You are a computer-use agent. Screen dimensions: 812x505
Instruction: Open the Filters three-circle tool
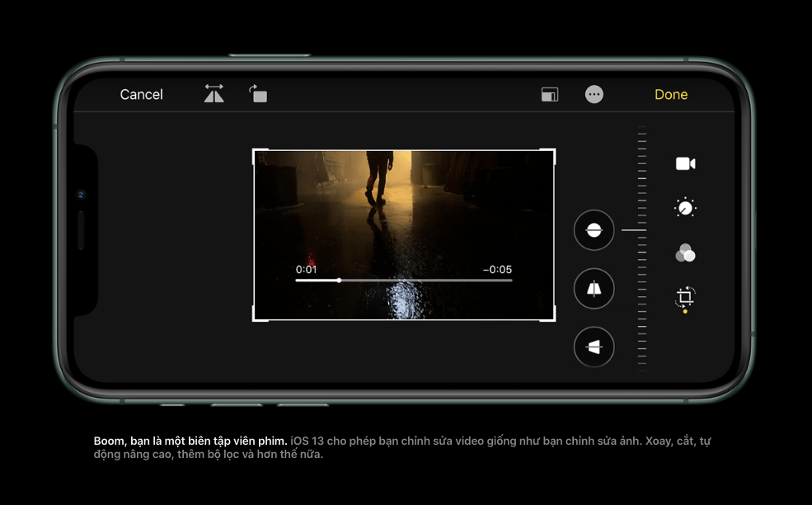(685, 252)
